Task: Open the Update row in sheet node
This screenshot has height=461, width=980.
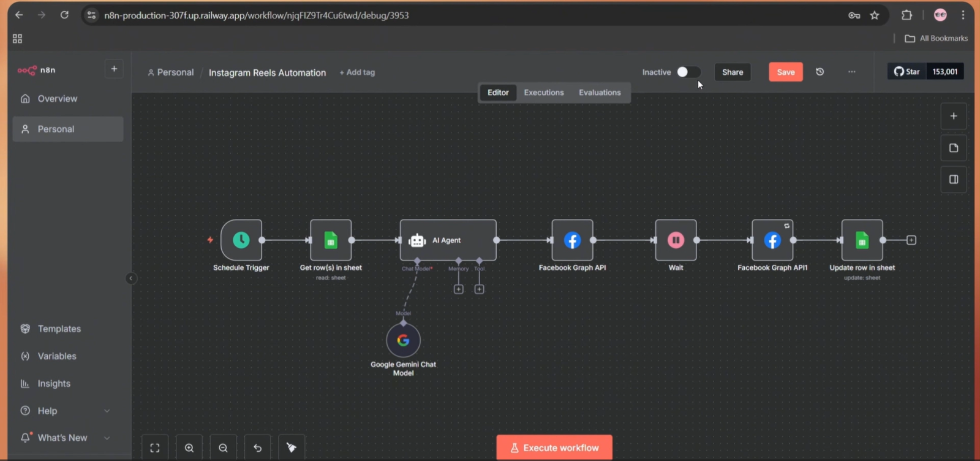Action: 862,240
